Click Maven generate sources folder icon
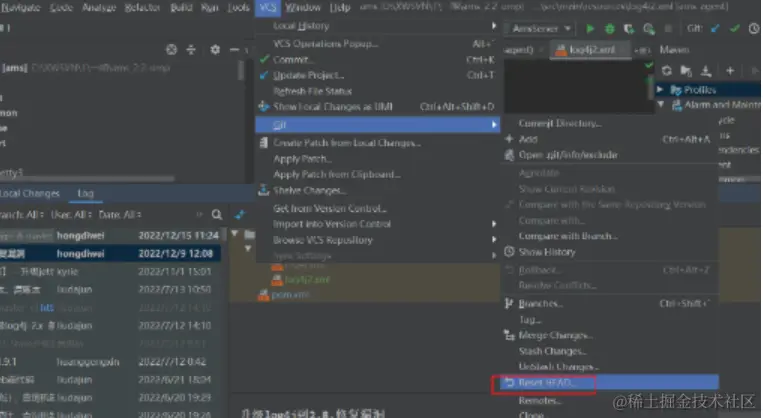763x418 pixels. [686, 71]
